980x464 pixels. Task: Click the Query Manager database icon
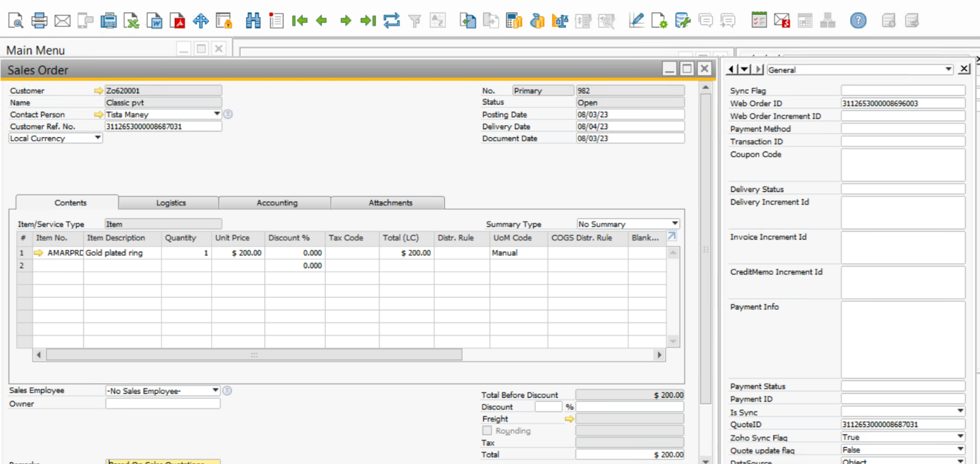[682, 21]
